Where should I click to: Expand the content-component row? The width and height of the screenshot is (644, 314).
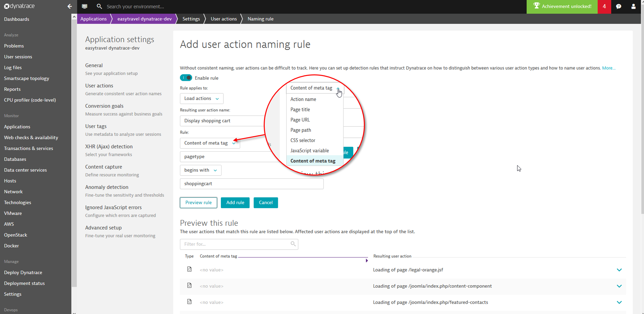[619, 286]
